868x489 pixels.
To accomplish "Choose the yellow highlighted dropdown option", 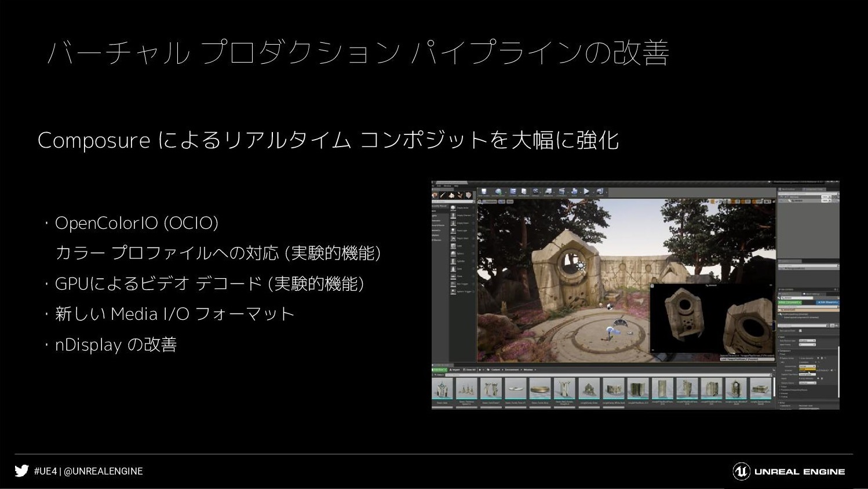I will (808, 369).
